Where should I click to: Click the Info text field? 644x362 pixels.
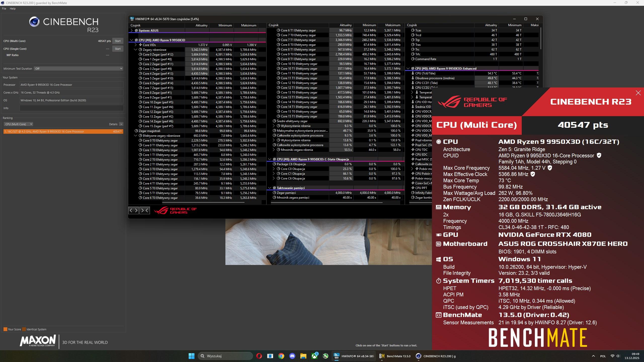point(71,108)
